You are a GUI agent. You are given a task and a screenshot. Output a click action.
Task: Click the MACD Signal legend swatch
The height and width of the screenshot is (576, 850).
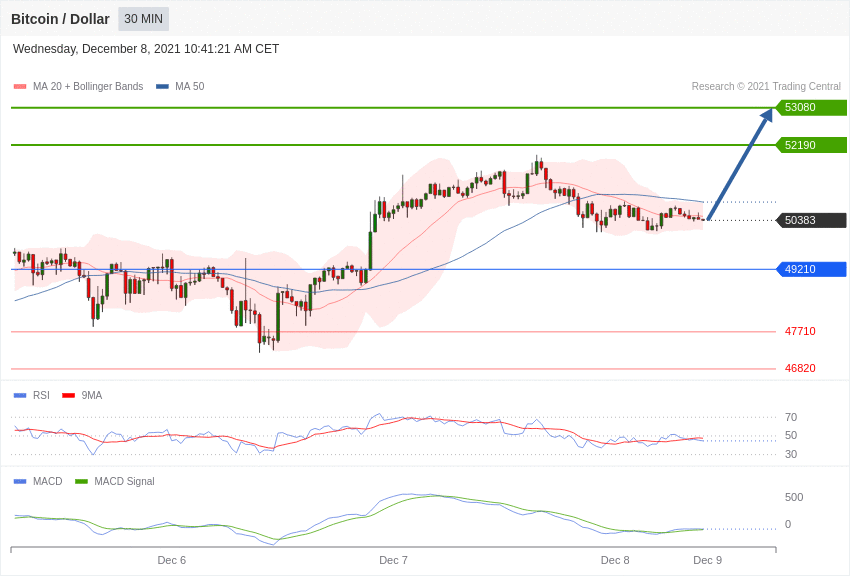81,481
